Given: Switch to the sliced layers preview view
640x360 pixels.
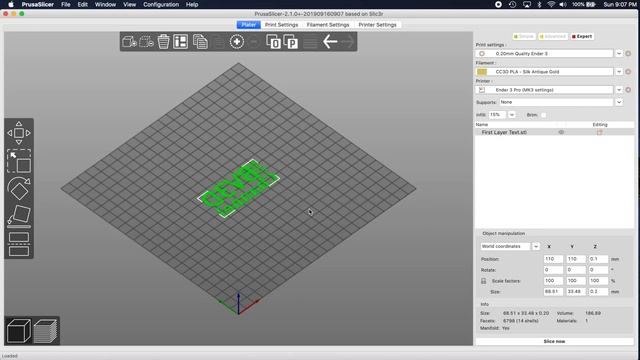Looking at the screenshot, I should coord(45,331).
